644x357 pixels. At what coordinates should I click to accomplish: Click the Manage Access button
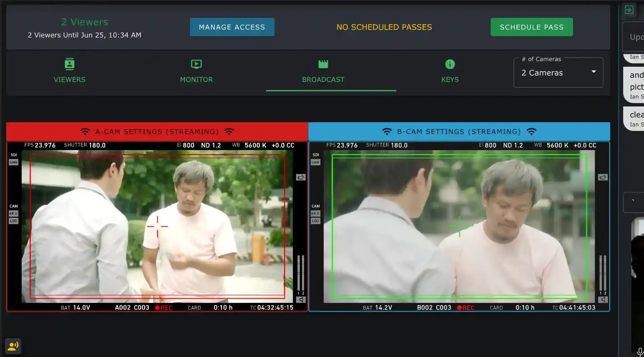coord(232,27)
